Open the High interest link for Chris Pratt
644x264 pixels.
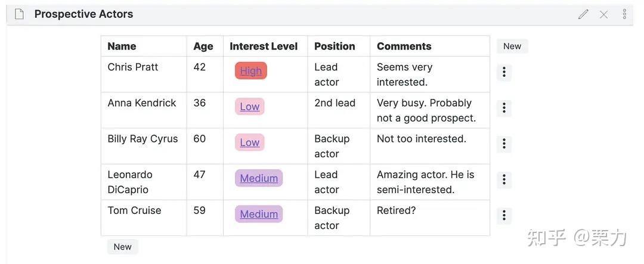pos(251,71)
